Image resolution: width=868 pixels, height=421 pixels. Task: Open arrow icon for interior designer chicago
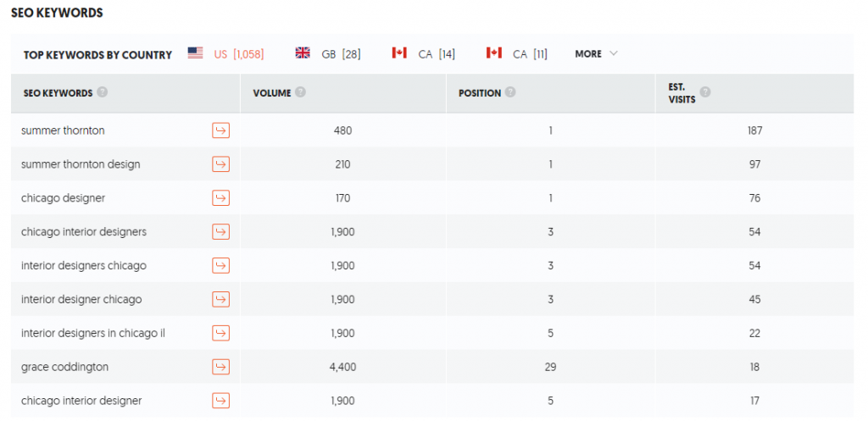pos(221,299)
